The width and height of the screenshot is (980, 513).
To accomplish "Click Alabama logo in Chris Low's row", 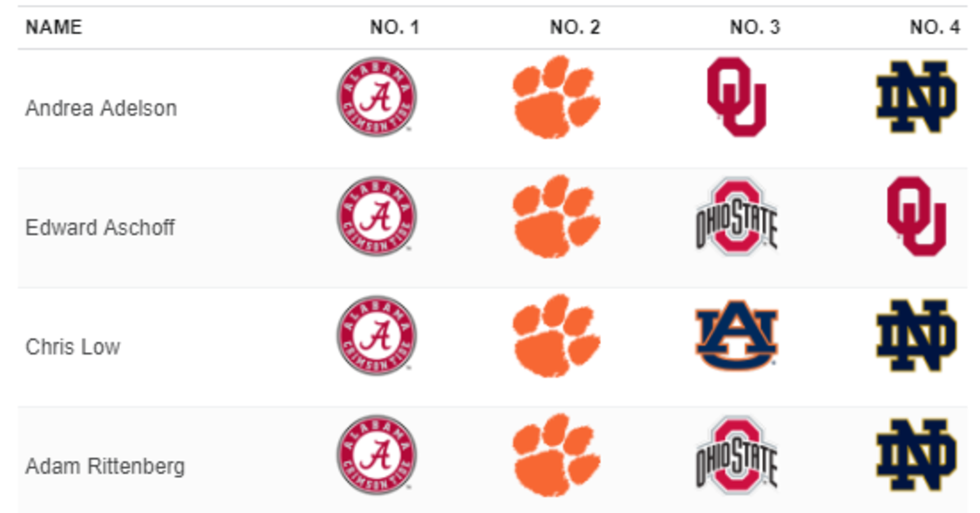I will tap(376, 336).
